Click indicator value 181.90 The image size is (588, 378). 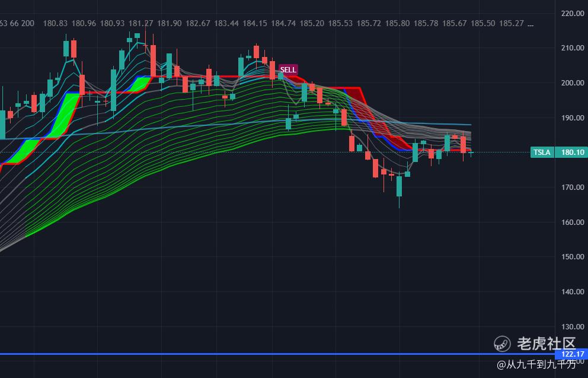169,23
